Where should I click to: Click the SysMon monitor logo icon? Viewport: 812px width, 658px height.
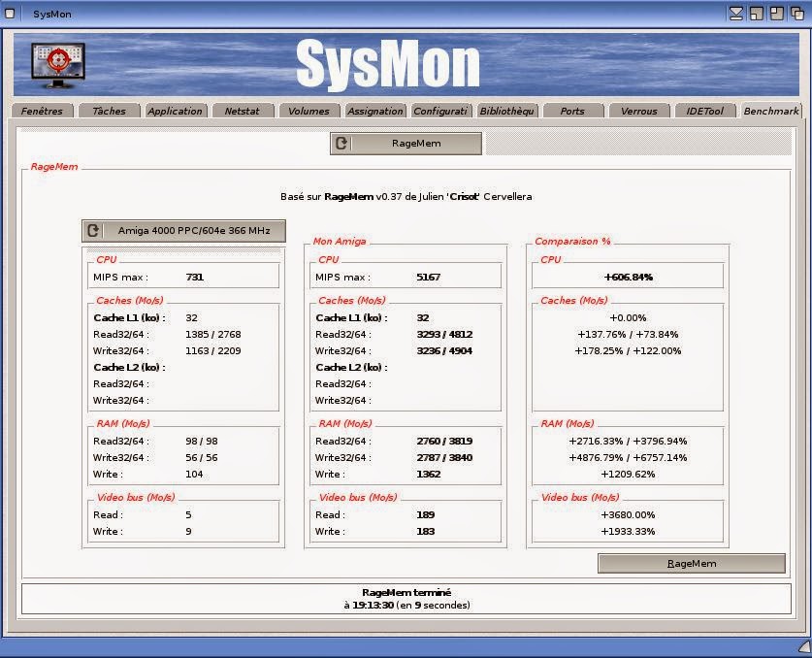(x=58, y=65)
